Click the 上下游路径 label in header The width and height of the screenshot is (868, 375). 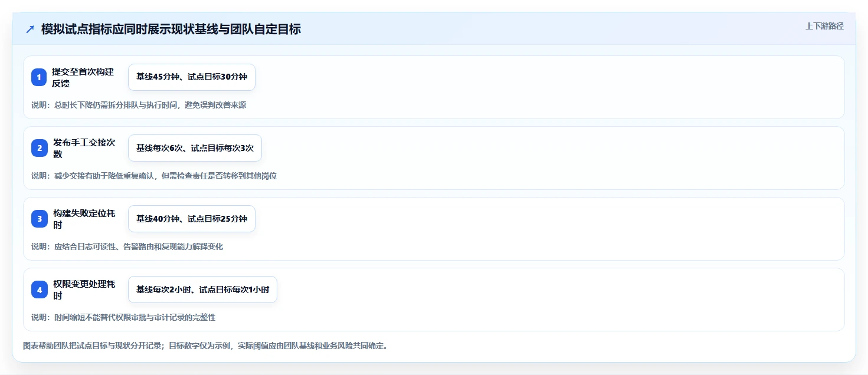click(x=824, y=26)
